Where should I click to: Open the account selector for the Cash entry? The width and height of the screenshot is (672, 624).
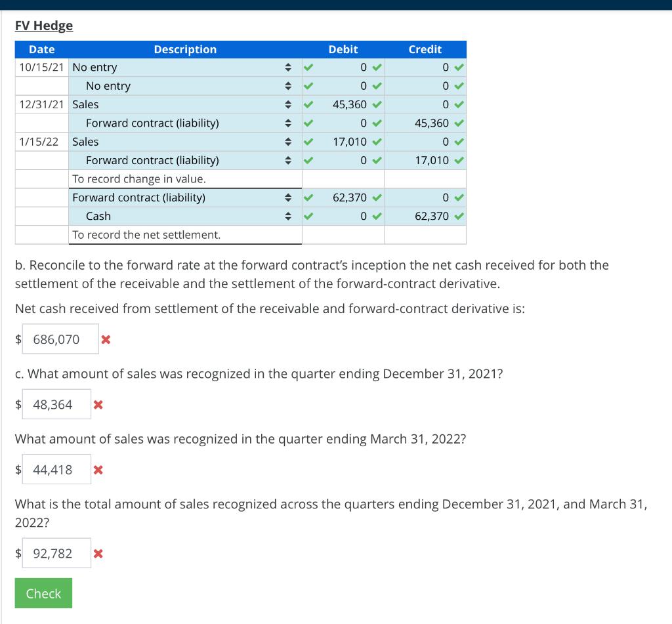[x=287, y=216]
